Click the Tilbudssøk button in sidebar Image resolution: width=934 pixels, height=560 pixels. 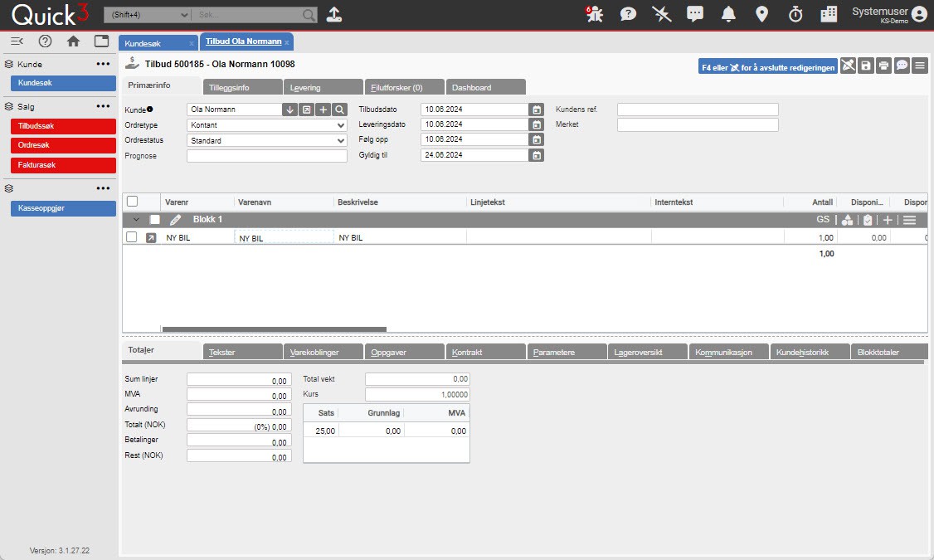63,126
